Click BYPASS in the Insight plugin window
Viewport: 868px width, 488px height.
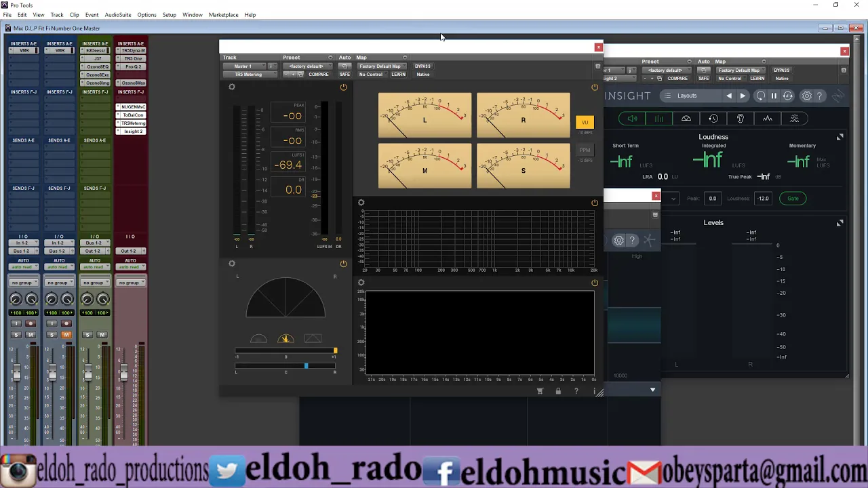pyautogui.click(x=781, y=70)
